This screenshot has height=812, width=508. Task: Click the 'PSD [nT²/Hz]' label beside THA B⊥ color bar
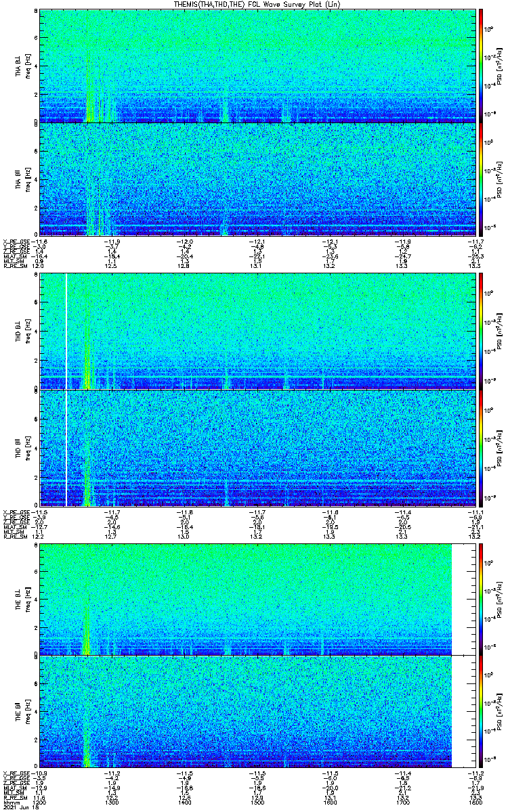pyautogui.click(x=499, y=66)
